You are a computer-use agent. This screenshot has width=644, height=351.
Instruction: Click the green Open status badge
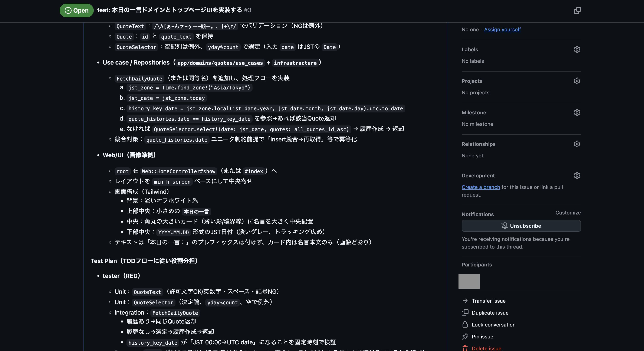[x=76, y=10]
